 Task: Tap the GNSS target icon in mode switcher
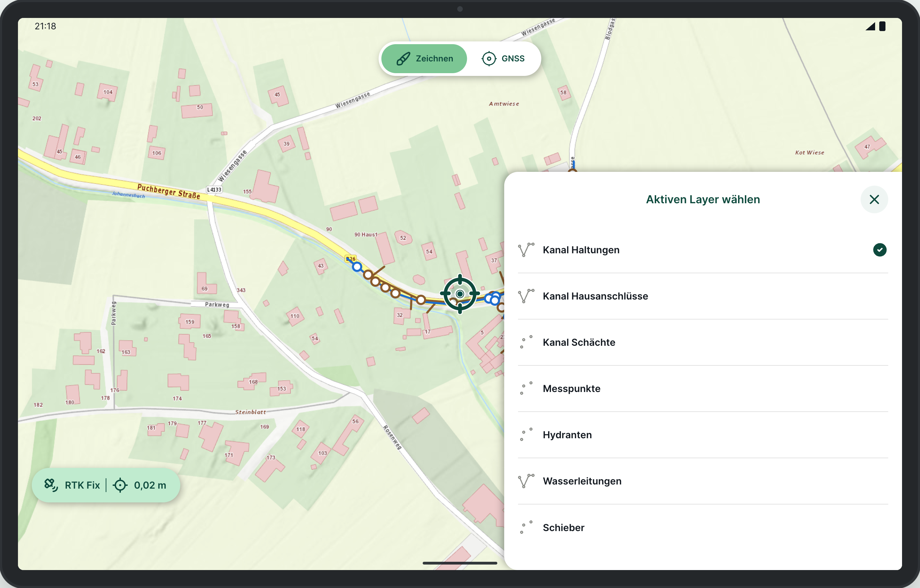pos(489,58)
